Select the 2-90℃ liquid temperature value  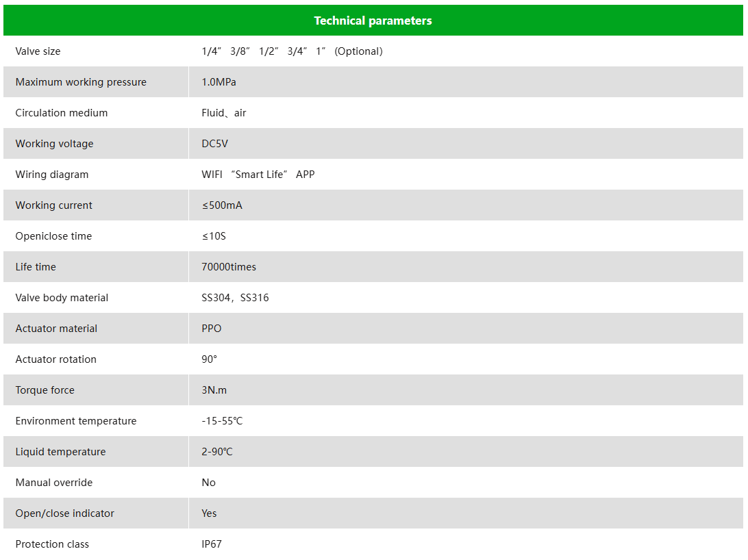tap(217, 452)
